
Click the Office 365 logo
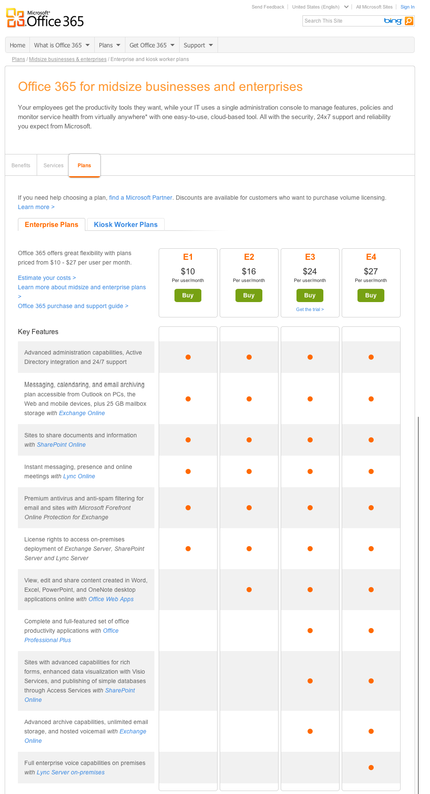pos(45,18)
